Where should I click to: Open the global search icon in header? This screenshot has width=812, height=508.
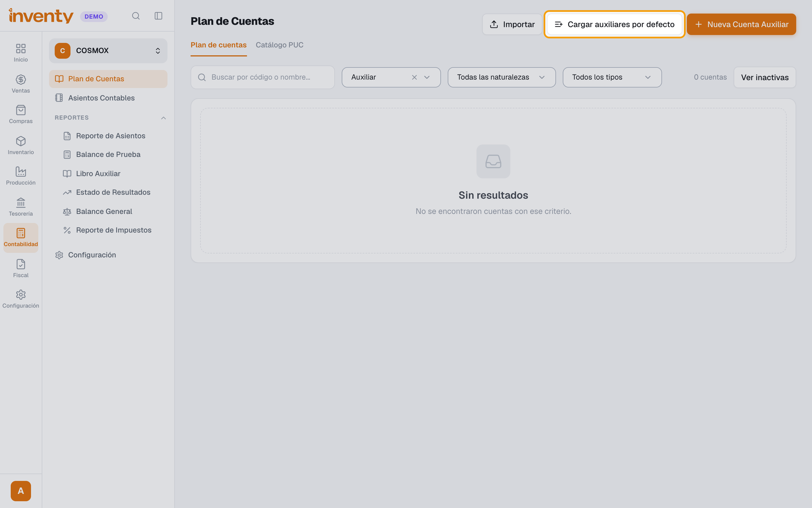136,16
